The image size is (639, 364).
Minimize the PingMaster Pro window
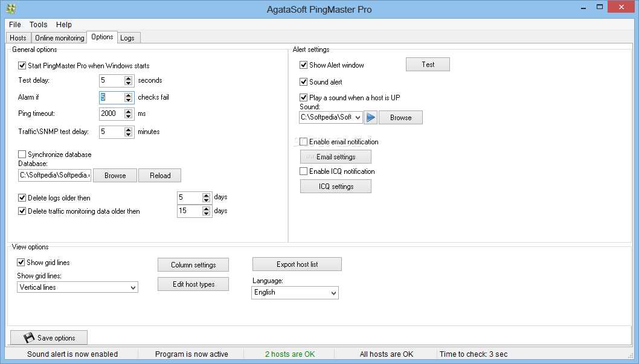coord(583,7)
